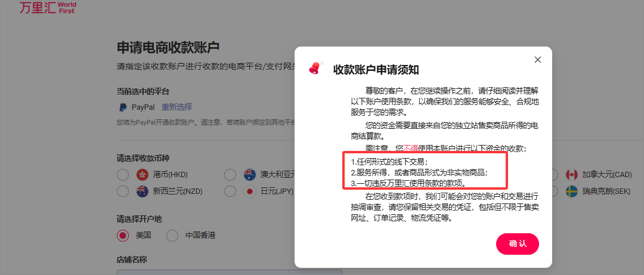This screenshot has width=644, height=275.
Task: Click the line 3.一切违反万里汇使用条款的款项
Action: [x=408, y=183]
